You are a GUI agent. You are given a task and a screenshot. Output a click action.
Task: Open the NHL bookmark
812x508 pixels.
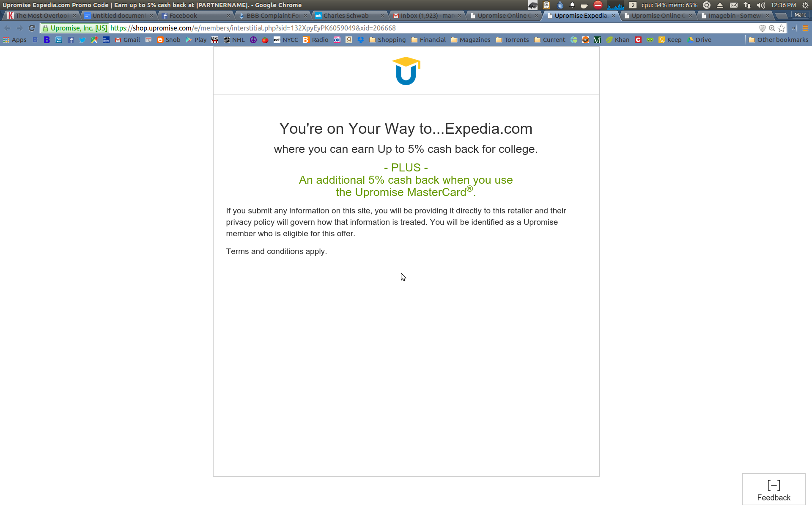click(234, 40)
